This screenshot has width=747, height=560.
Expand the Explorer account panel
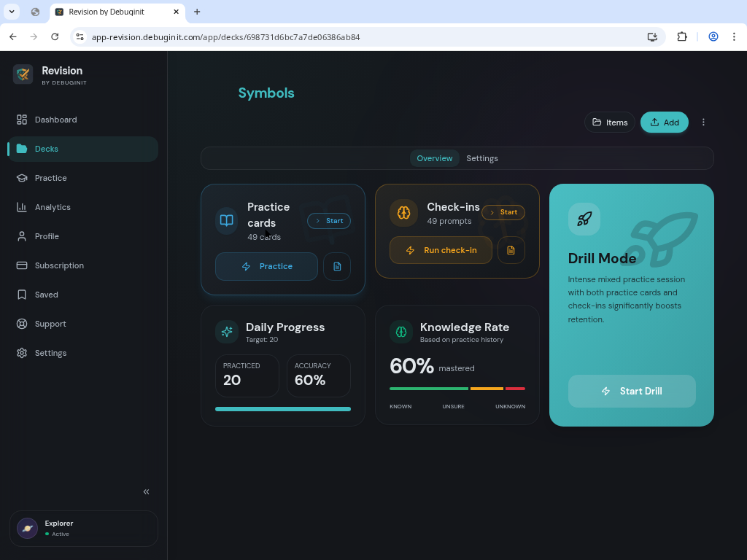[84, 529]
